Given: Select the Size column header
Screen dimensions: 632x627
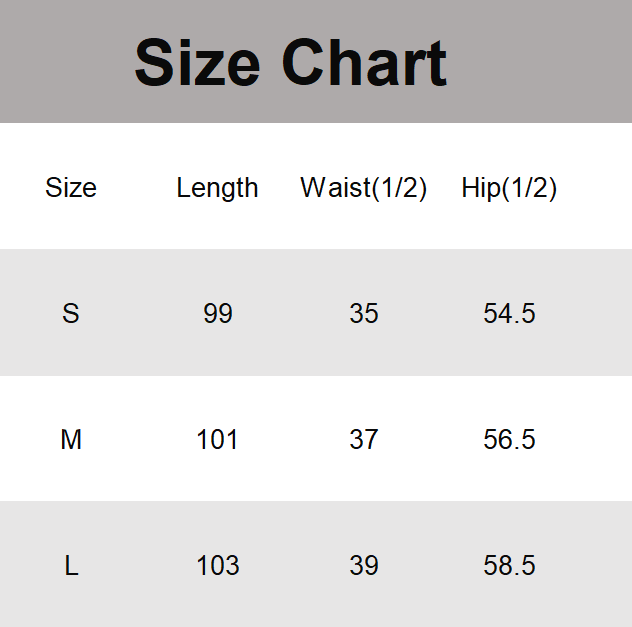Looking at the screenshot, I should (x=71, y=188).
